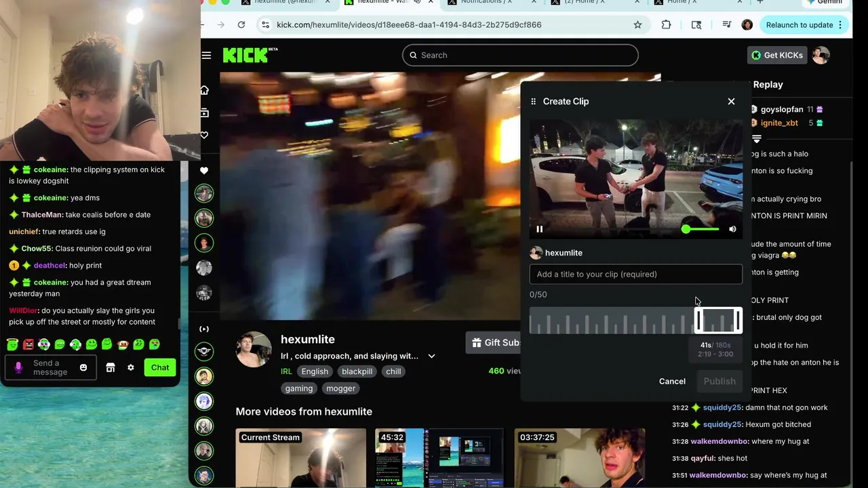The image size is (868, 488).
Task: Click the site info icon in address bar
Action: 265,25
